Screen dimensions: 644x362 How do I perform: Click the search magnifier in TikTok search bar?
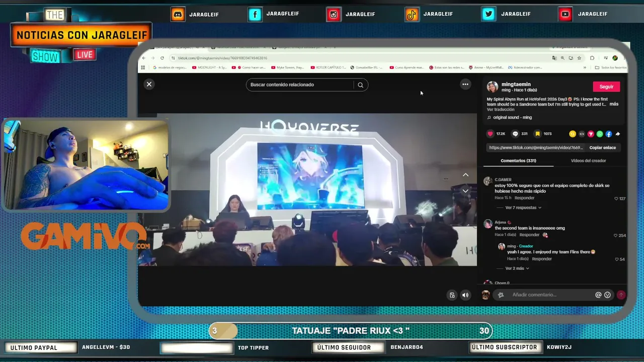point(360,85)
